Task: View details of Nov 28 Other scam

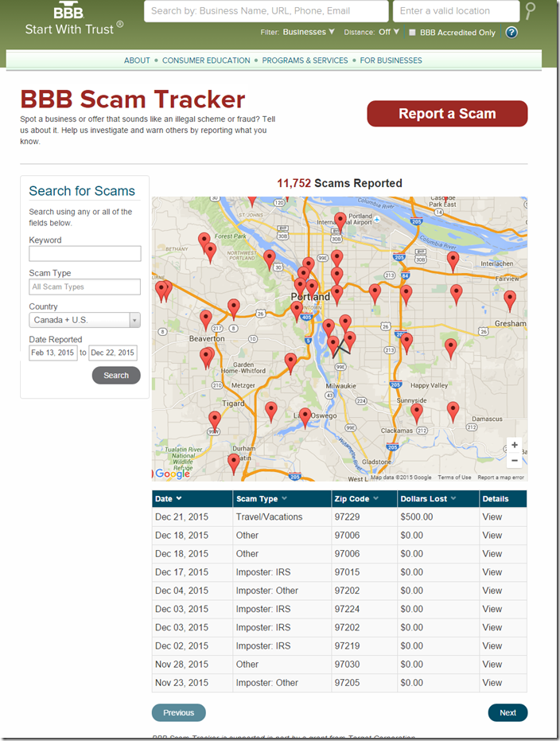Action: point(492,665)
